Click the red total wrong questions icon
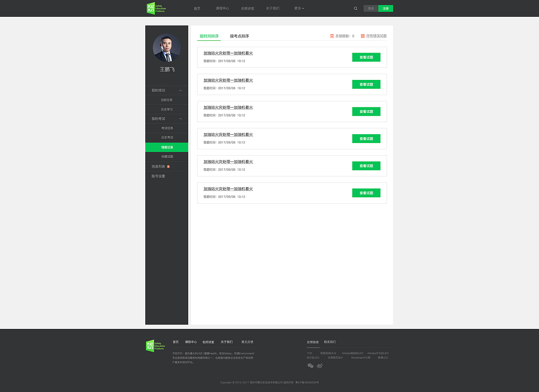Viewport: 539px width, 392px height. (332, 36)
